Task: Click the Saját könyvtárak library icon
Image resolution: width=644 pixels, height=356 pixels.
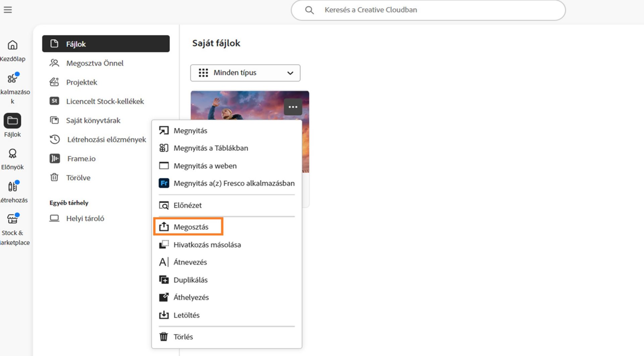Action: (54, 120)
